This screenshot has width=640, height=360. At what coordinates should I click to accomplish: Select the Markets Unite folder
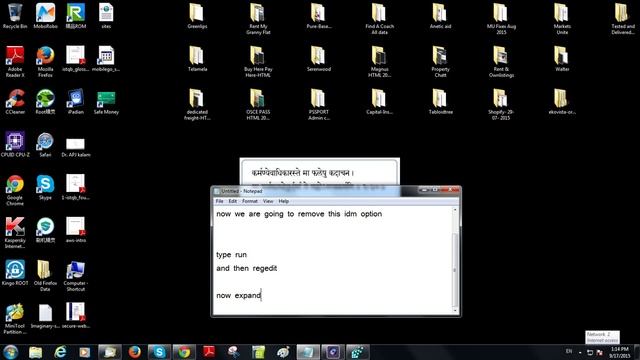pos(562,19)
